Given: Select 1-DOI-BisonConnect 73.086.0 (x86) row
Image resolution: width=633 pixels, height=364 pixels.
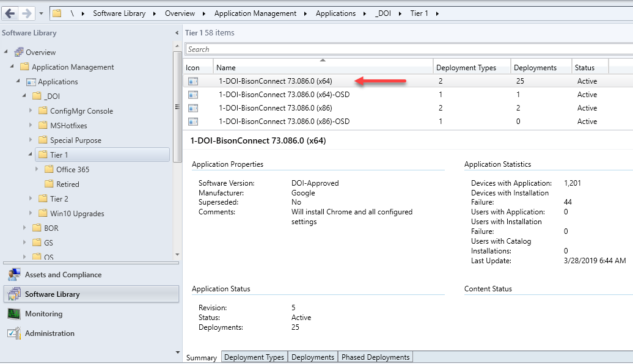Looking at the screenshot, I should [408, 107].
